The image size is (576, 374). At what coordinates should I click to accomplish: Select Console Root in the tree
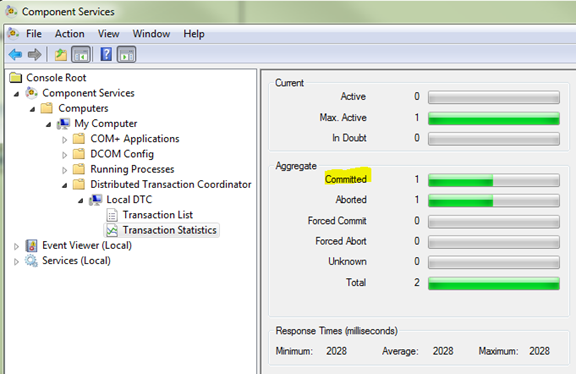click(x=56, y=78)
